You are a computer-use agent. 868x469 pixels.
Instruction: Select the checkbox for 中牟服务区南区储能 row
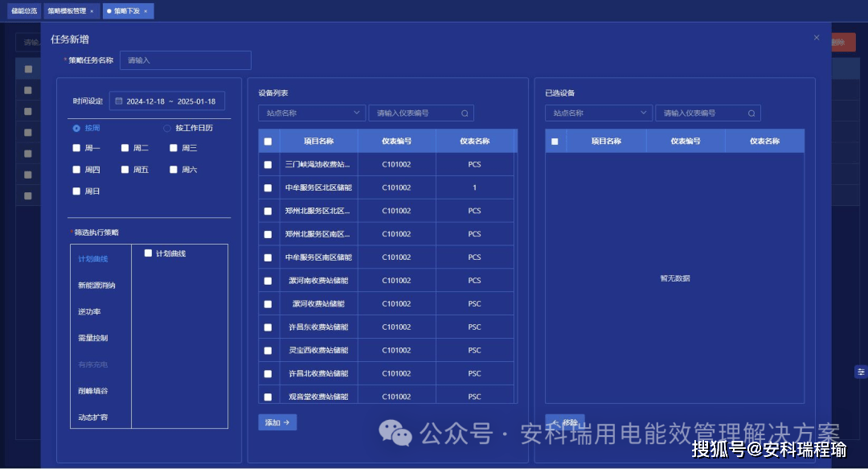[x=268, y=257]
